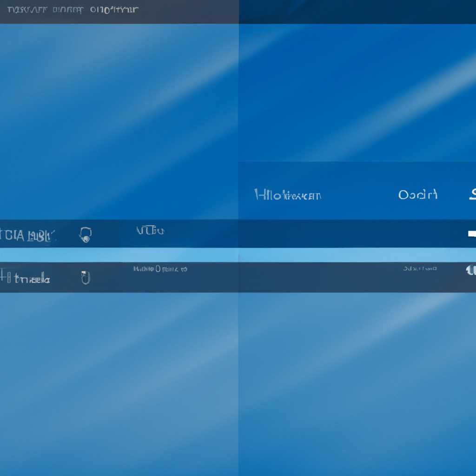Click the mouse-shaped icon in lower dark bar
476x476 pixels.
coord(86,278)
